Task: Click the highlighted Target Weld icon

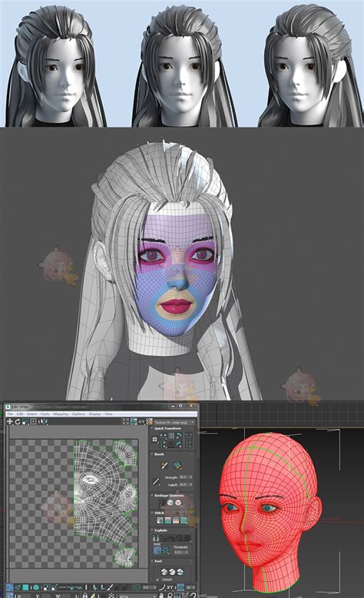Action: 157,550
